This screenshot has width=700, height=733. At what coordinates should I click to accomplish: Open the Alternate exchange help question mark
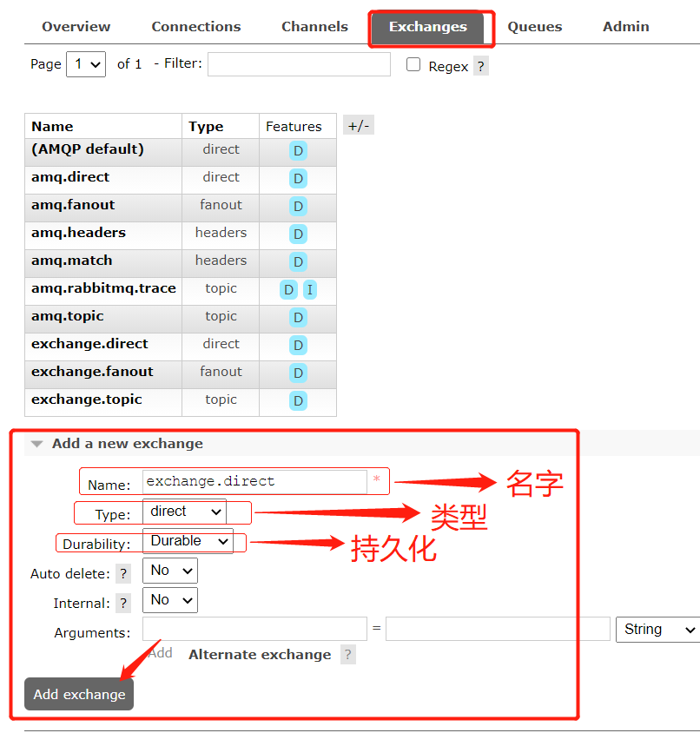348,655
